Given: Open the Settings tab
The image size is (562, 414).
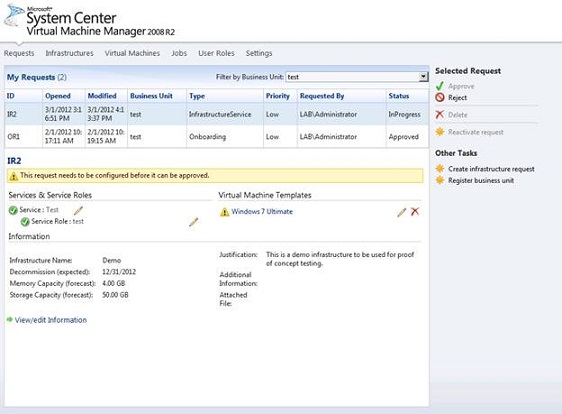Looking at the screenshot, I should coord(259,53).
